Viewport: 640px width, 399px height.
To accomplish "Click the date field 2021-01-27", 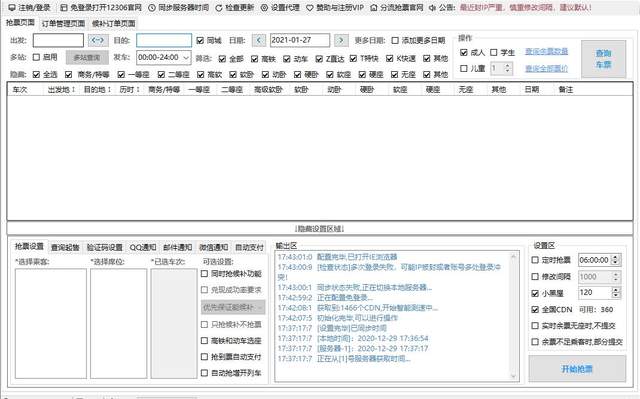I will tap(300, 40).
